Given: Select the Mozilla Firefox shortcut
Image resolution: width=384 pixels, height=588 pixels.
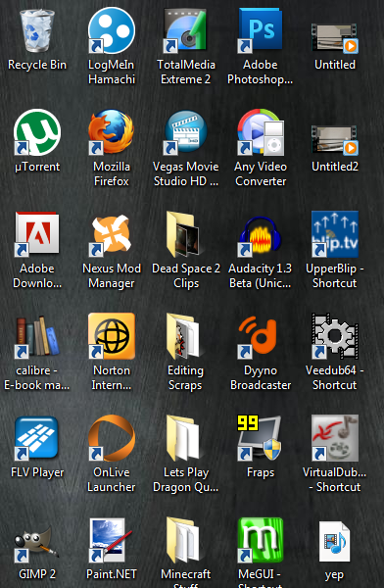Looking at the screenshot, I should 112,132.
